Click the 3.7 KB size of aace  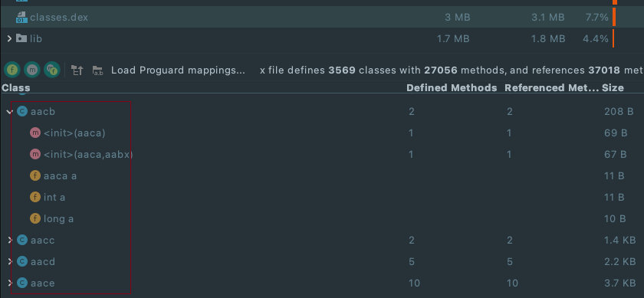tap(619, 283)
